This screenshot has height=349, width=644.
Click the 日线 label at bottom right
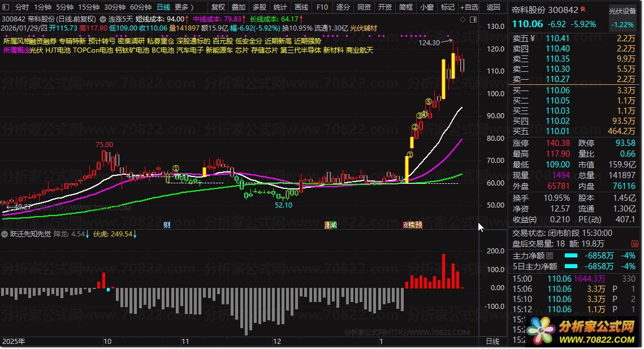coord(492,341)
